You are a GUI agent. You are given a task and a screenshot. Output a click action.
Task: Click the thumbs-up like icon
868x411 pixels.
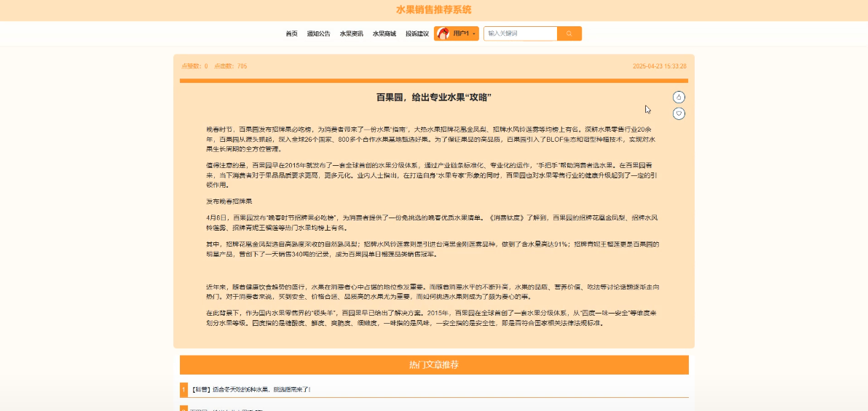tap(679, 97)
